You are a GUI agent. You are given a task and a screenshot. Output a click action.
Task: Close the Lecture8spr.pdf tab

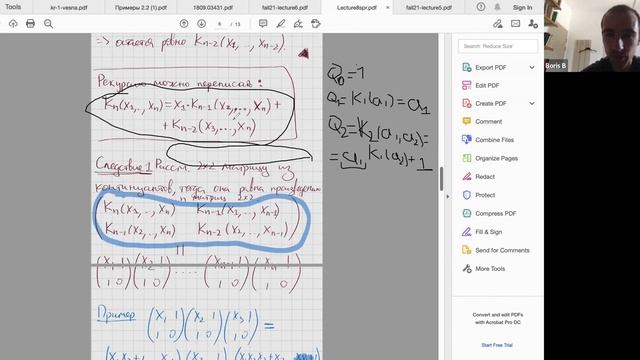(387, 7)
